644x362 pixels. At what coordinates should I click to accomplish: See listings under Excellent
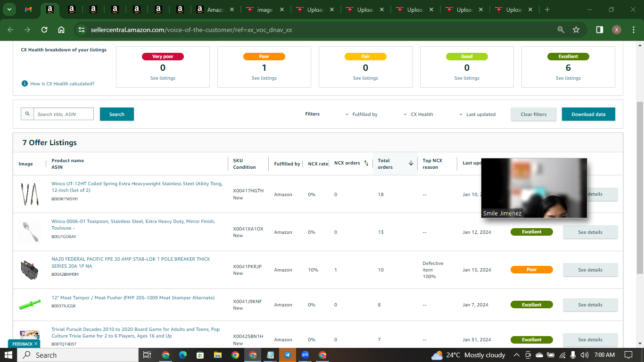click(x=568, y=78)
